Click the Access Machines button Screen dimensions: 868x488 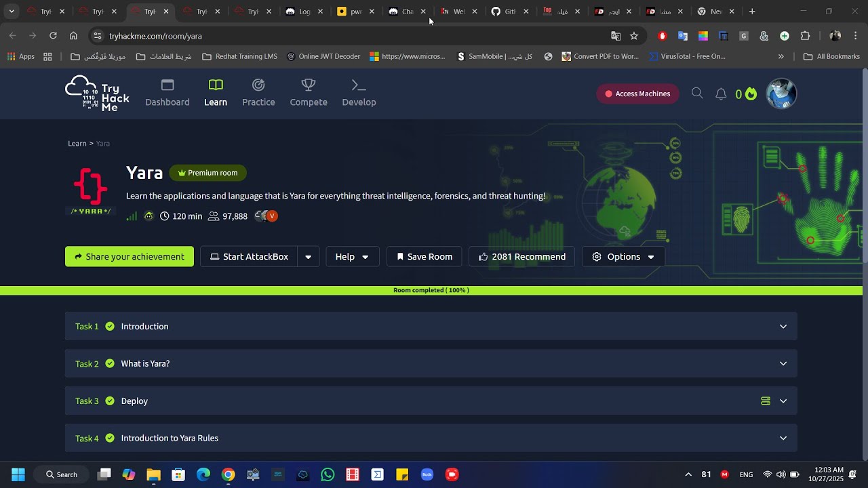(637, 94)
